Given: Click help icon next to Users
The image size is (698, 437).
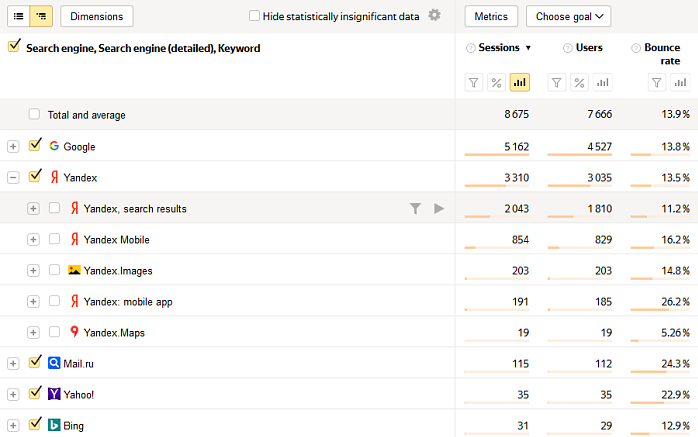Looking at the screenshot, I should click(568, 48).
